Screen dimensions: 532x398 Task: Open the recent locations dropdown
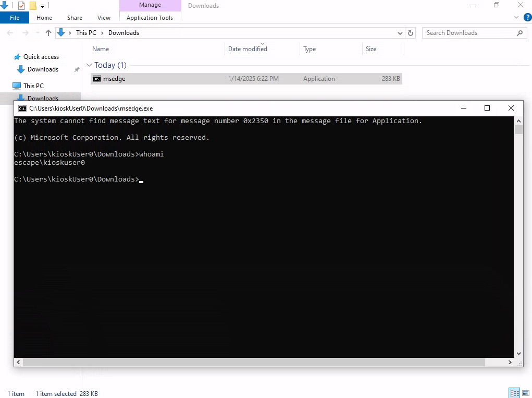[38, 33]
